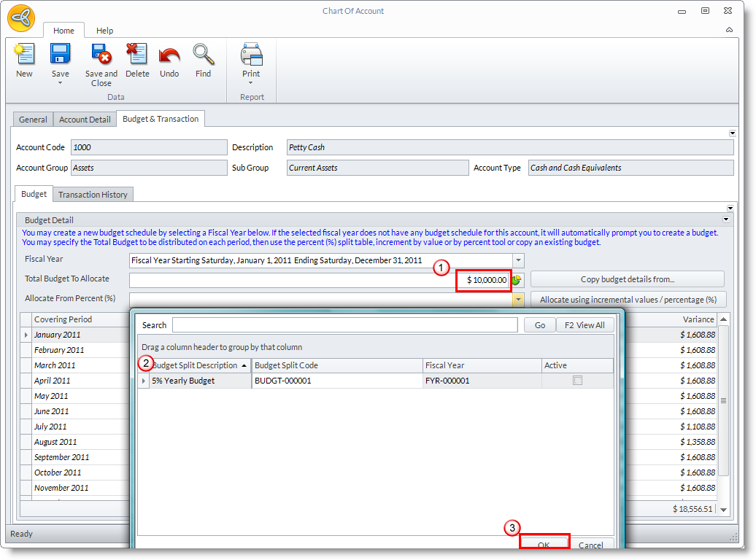Click the Search text field
756x560 pixels.
pos(344,325)
